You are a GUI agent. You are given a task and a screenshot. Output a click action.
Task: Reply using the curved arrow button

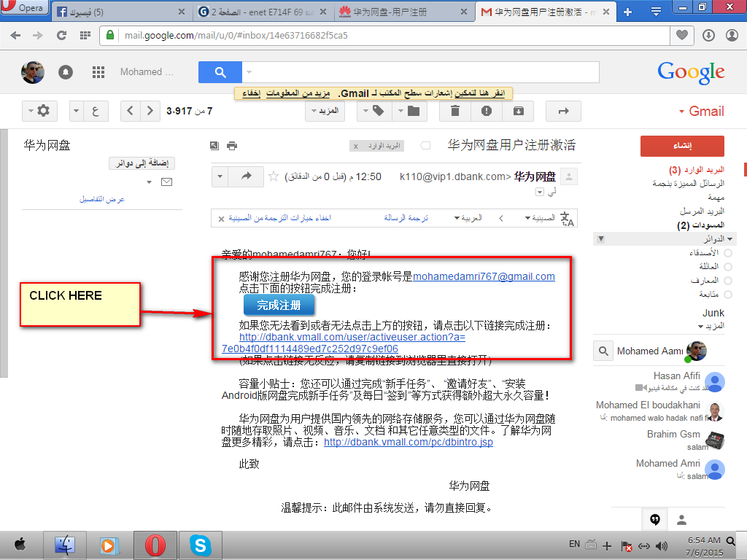pos(246,176)
